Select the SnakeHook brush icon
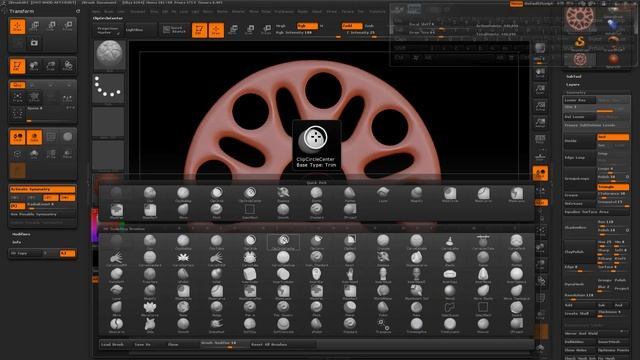Viewport: 640px width, 360px height. (x=216, y=325)
